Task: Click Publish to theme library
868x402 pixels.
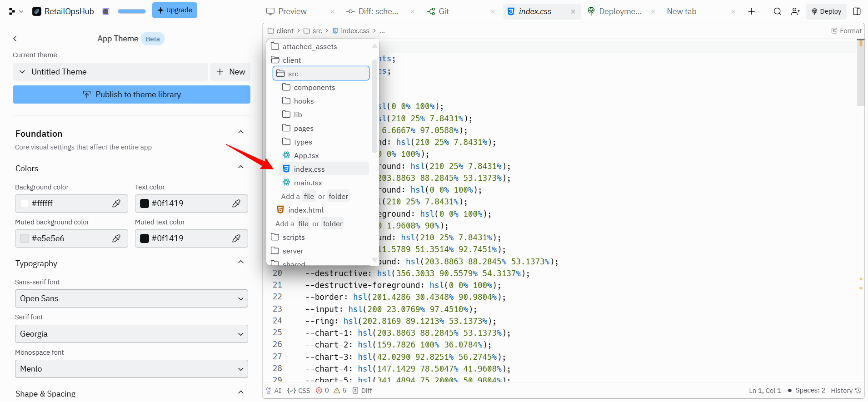Action: [x=131, y=94]
